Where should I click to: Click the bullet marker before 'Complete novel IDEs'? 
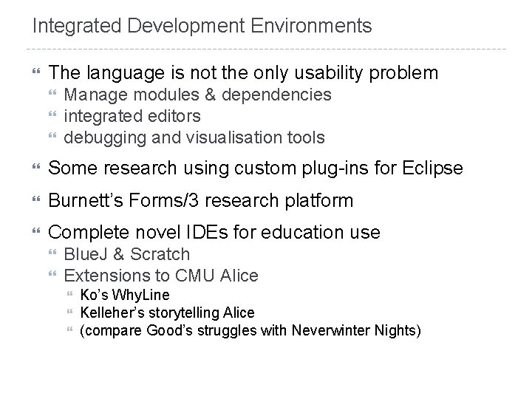[36, 231]
